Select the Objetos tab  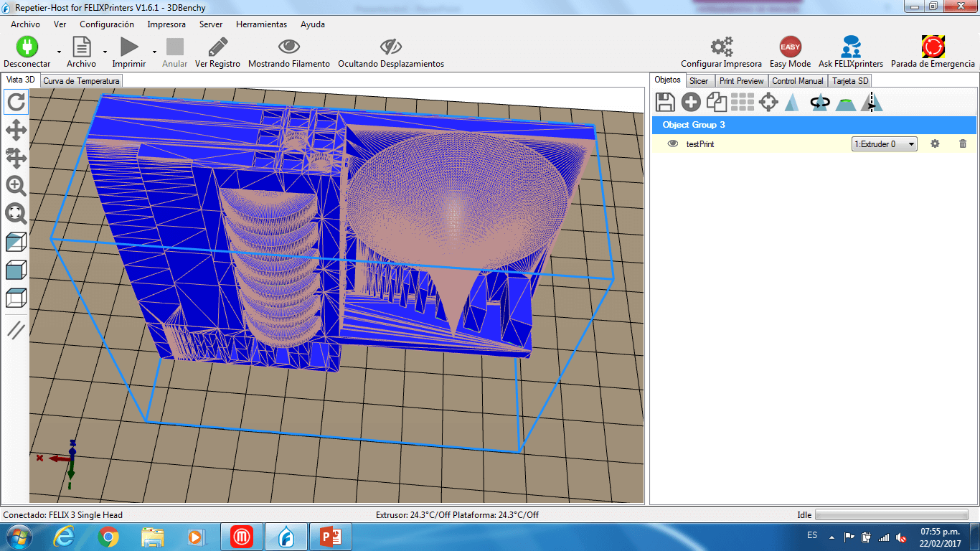[668, 80]
